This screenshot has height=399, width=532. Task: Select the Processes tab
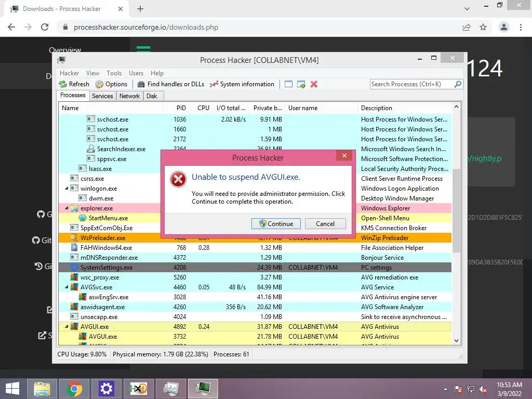point(73,96)
